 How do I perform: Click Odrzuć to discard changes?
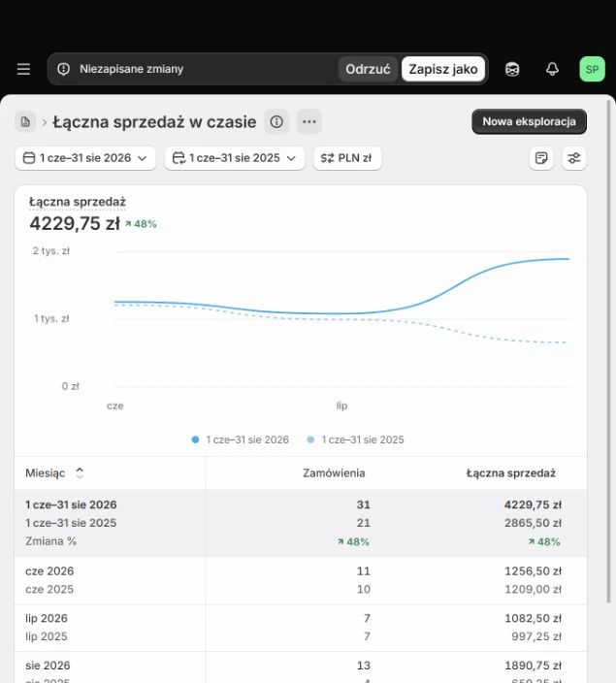368,69
